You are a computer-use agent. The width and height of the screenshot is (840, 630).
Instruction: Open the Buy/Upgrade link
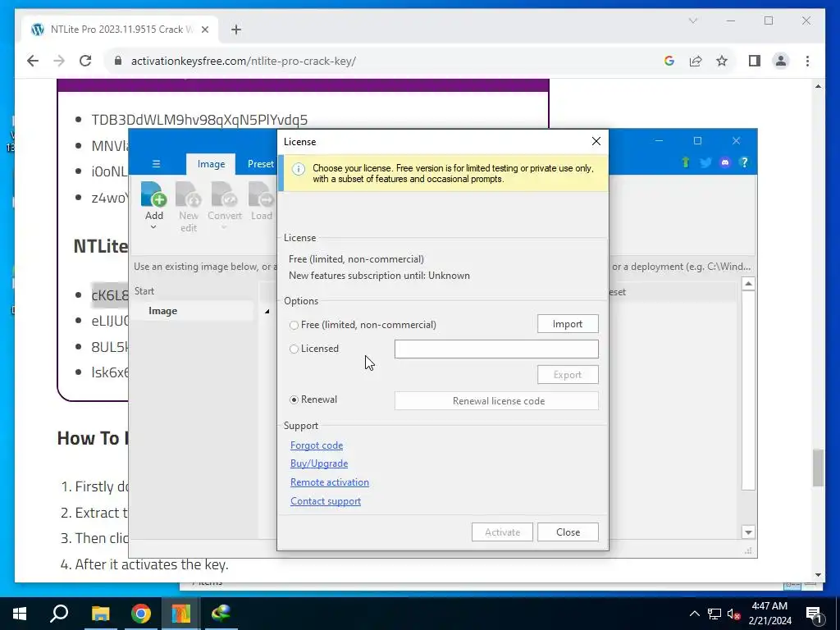[x=319, y=463]
